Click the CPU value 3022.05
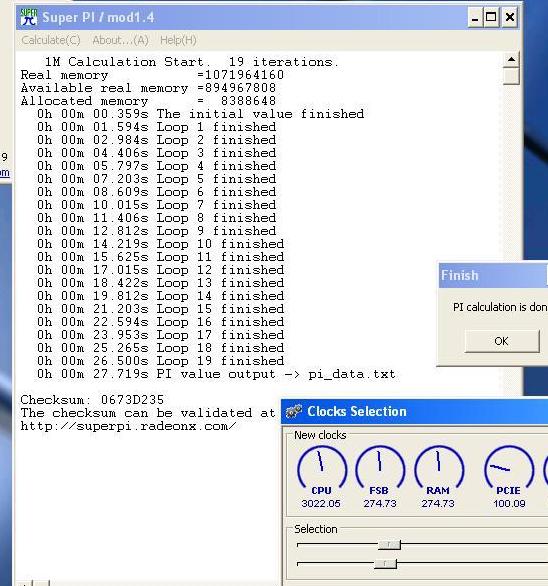The width and height of the screenshot is (548, 586). click(321, 503)
